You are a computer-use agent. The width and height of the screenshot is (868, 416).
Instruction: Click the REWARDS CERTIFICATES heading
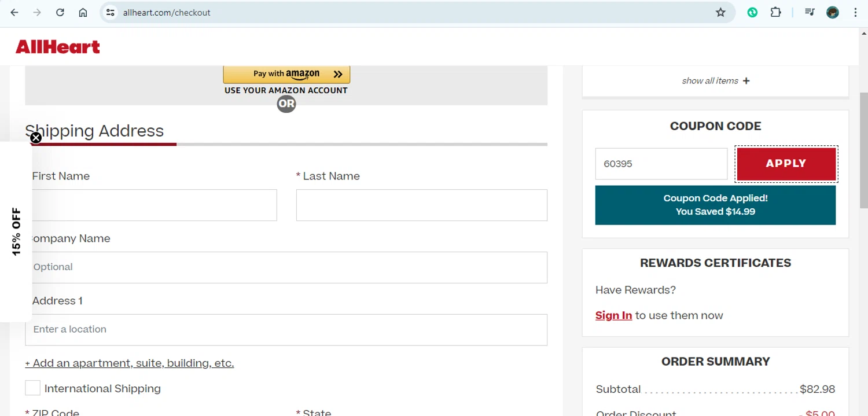[x=716, y=263]
